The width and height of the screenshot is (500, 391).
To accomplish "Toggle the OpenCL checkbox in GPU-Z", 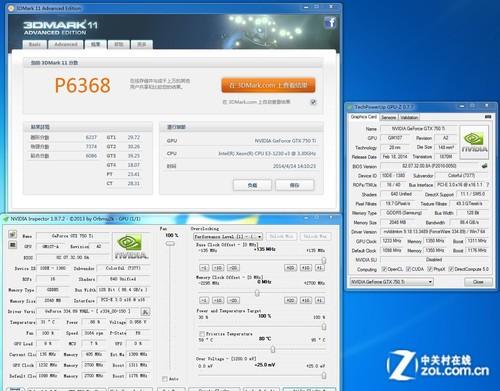I will (384, 269).
